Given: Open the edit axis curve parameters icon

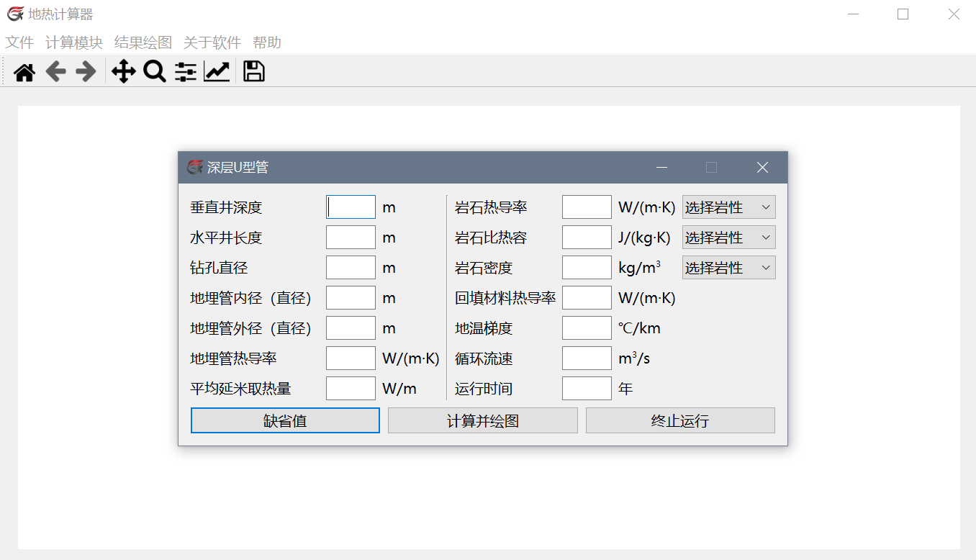Looking at the screenshot, I should (x=217, y=71).
